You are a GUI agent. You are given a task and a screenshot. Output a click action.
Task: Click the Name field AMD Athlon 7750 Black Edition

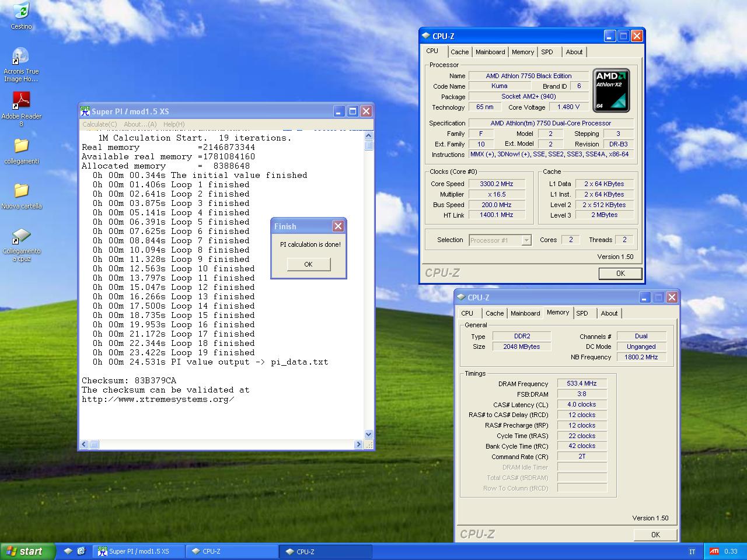(x=529, y=76)
